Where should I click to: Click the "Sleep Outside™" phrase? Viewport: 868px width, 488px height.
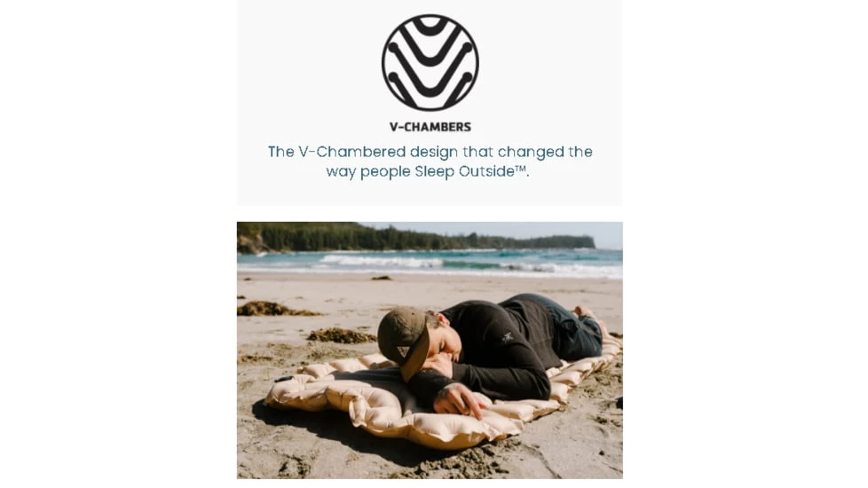[x=470, y=171]
